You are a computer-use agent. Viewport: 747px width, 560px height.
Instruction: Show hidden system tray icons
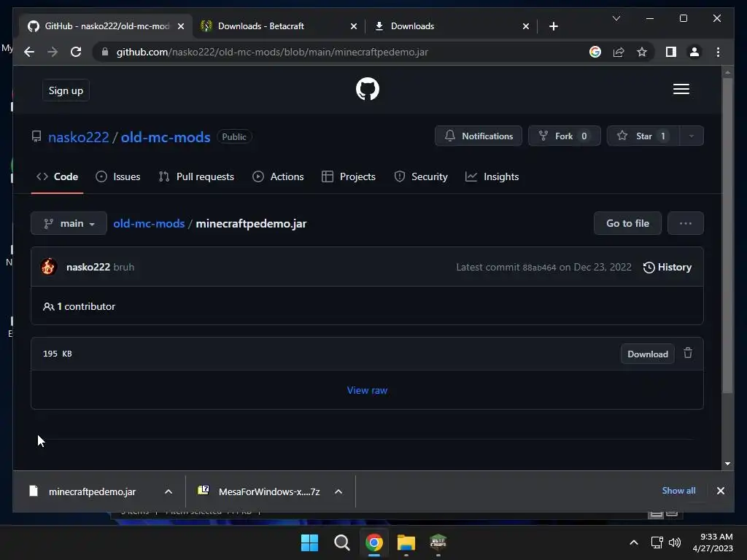click(634, 542)
